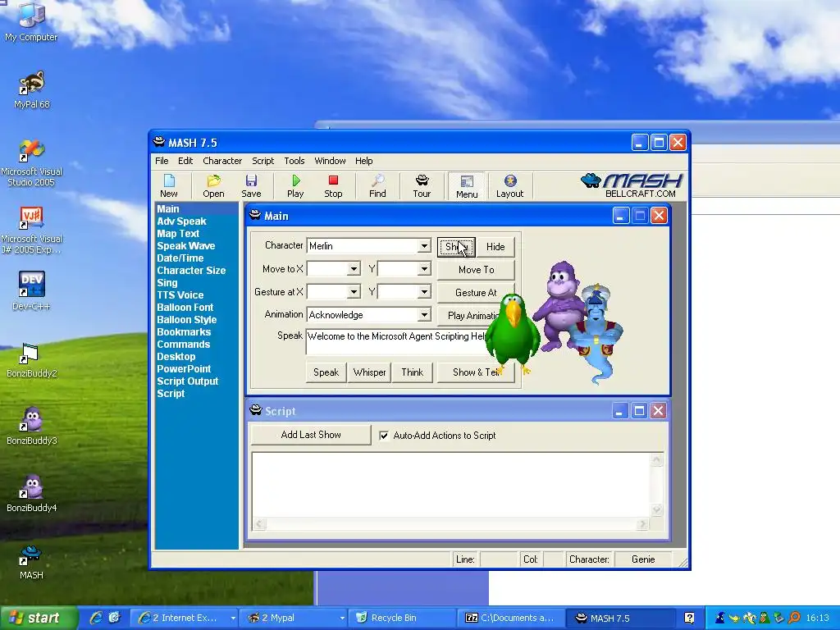Expand Animation dropdown showing Acknowledge
The image size is (840, 630).
coord(424,315)
